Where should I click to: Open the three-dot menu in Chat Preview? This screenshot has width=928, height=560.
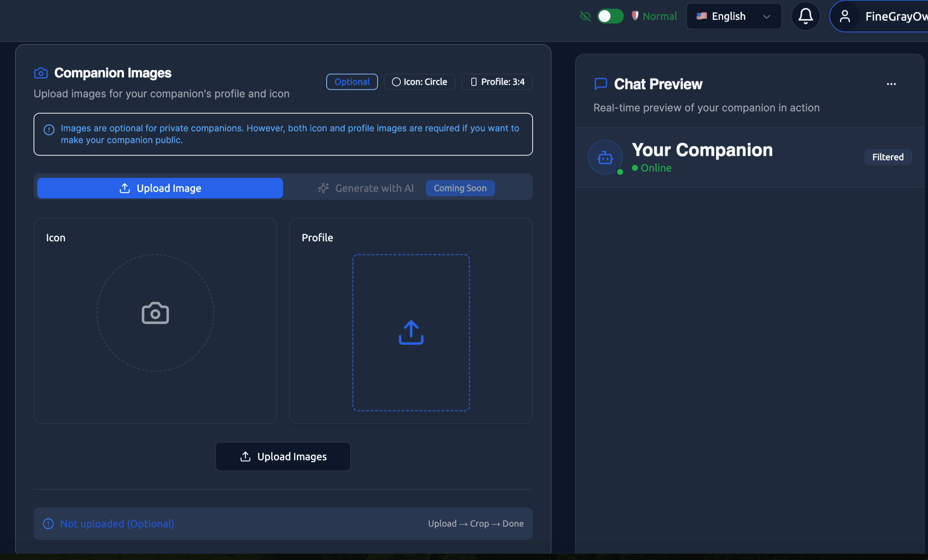891,84
